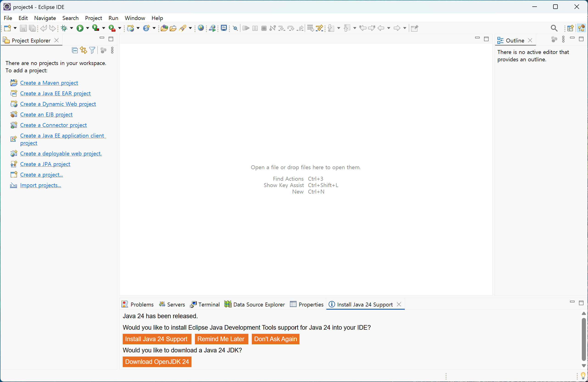588x382 pixels.
Task: Click Create a Maven project link
Action: tap(49, 83)
